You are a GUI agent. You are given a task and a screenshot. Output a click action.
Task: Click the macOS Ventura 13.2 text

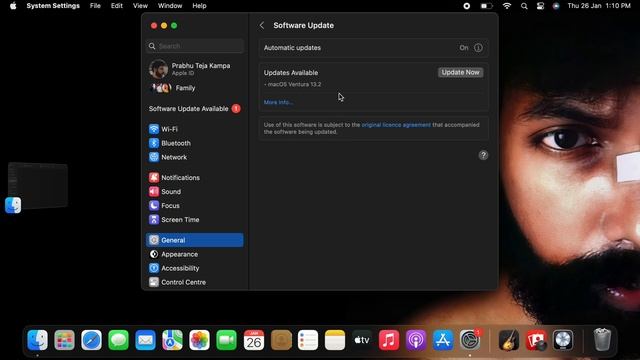click(x=294, y=84)
